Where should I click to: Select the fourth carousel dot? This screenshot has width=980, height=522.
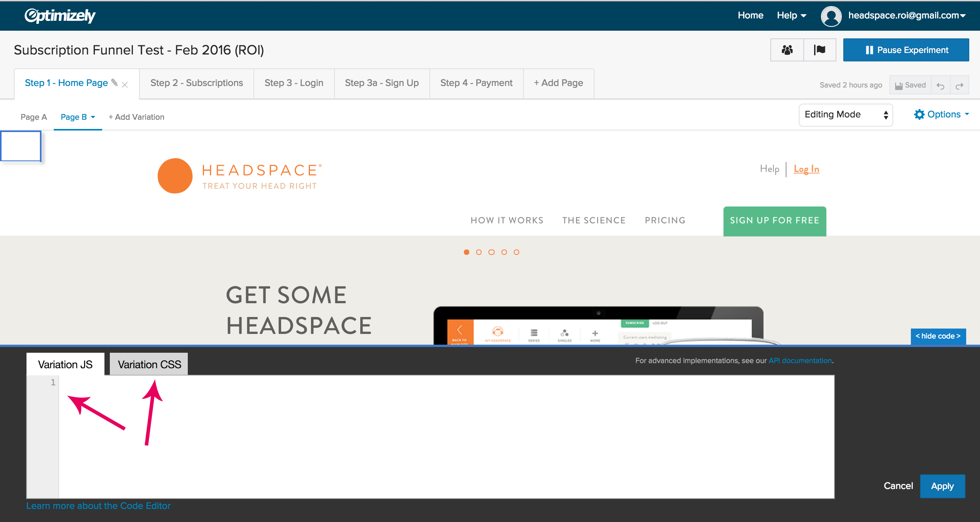coord(504,252)
